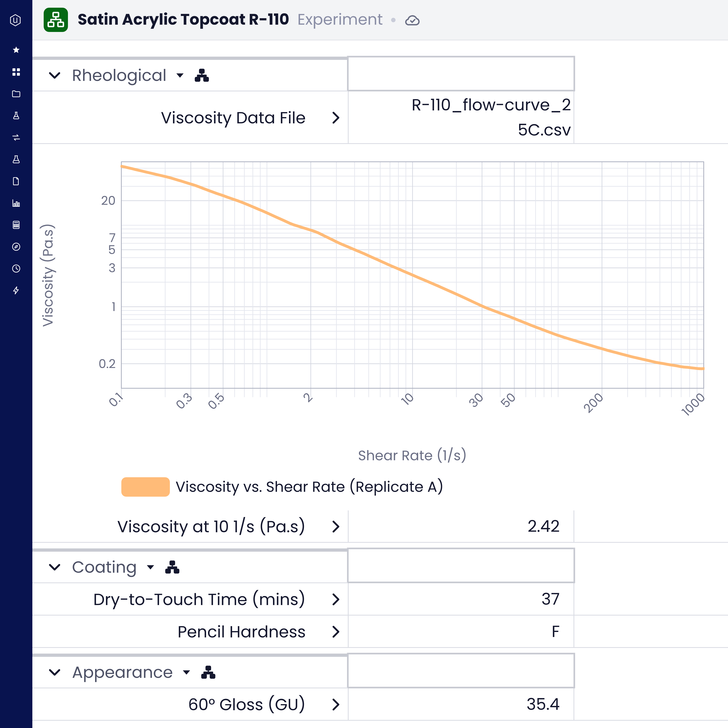Viewport: 728px width, 728px height.
Task: Click the Dry-to-Touch Time (mins) label
Action: 199,599
